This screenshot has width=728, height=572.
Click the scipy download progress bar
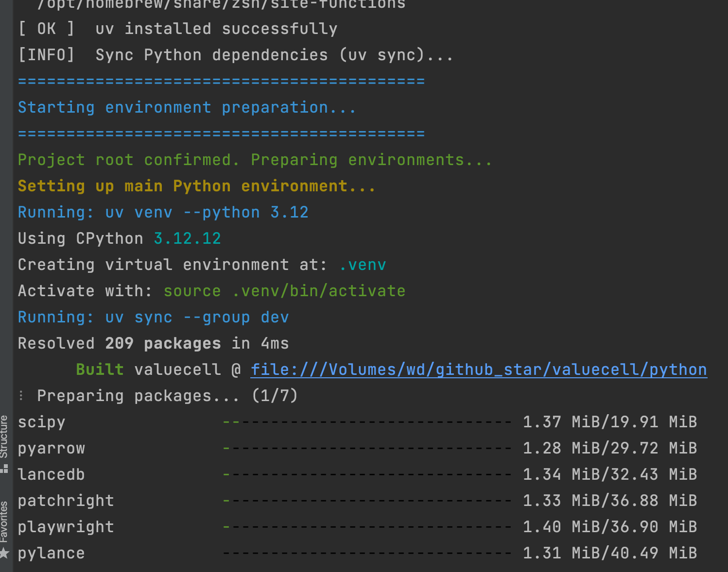tap(367, 422)
